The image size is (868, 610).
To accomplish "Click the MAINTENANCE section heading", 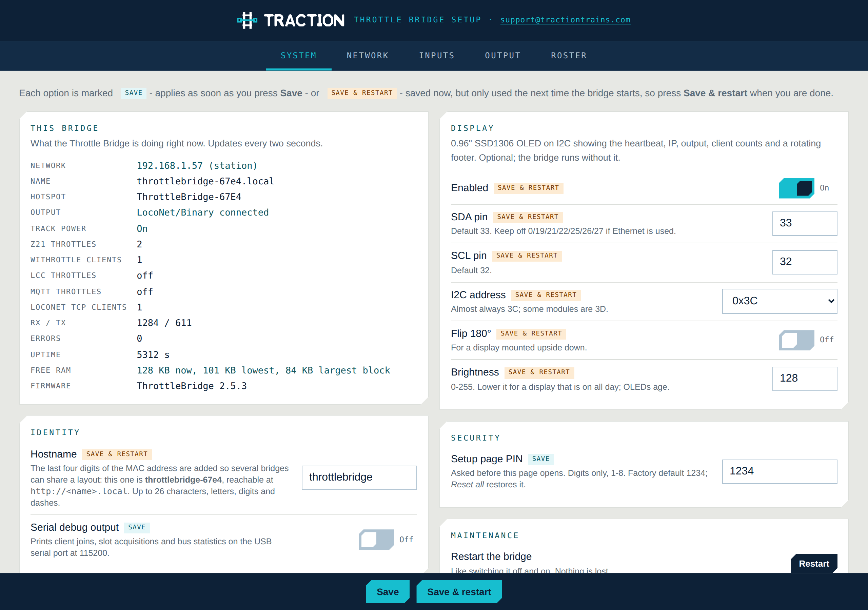I will pos(485,535).
